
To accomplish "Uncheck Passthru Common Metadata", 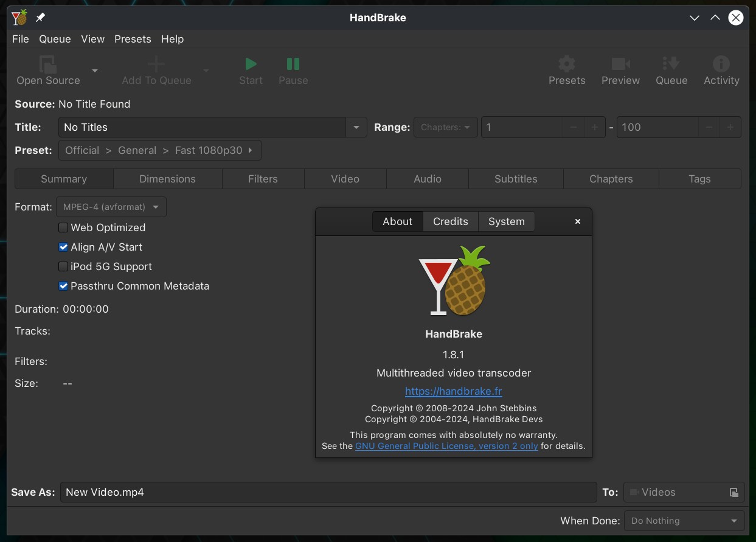I will (x=63, y=286).
